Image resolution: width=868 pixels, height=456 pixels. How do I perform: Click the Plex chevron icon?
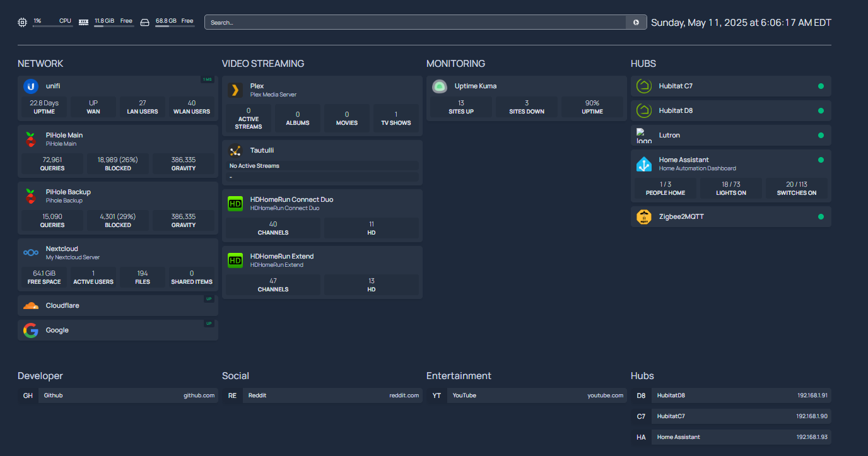pos(235,90)
